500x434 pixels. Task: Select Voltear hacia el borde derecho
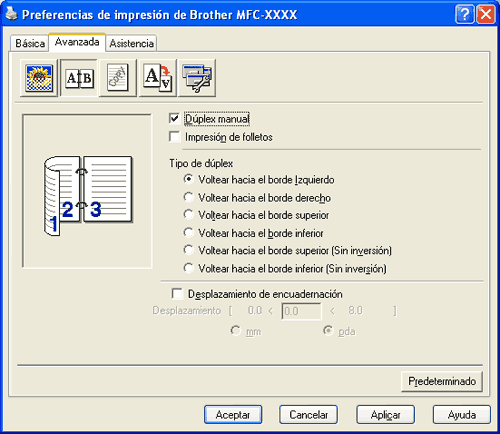pyautogui.click(x=188, y=197)
